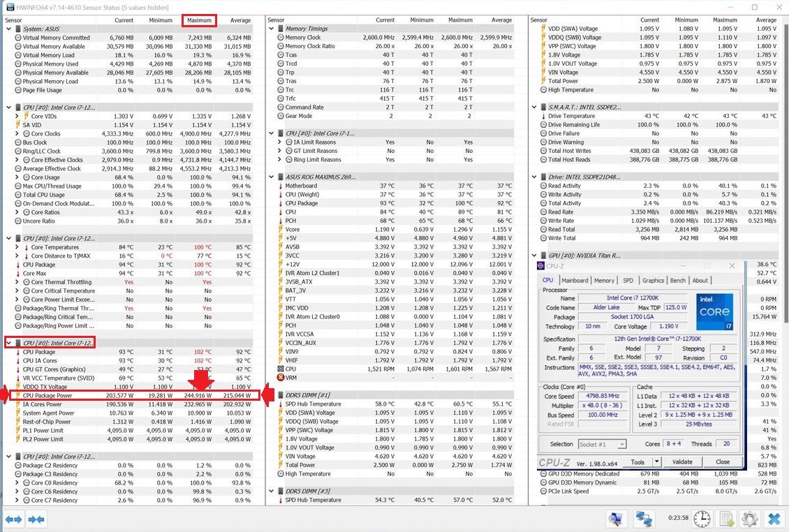Click the lightning icon next to Vcore
Screen dimensions: 789x532
pos(281,230)
